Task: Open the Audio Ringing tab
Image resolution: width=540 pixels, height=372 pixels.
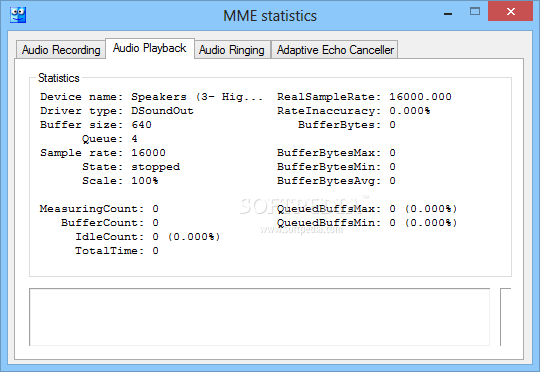Action: pos(232,50)
